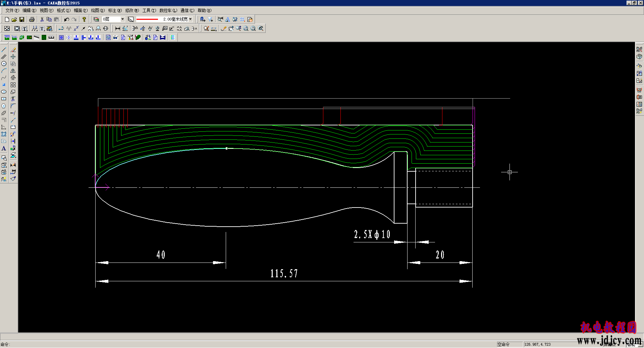Create a new file with New icon
Image resolution: width=644 pixels, height=348 pixels.
pos(7,19)
